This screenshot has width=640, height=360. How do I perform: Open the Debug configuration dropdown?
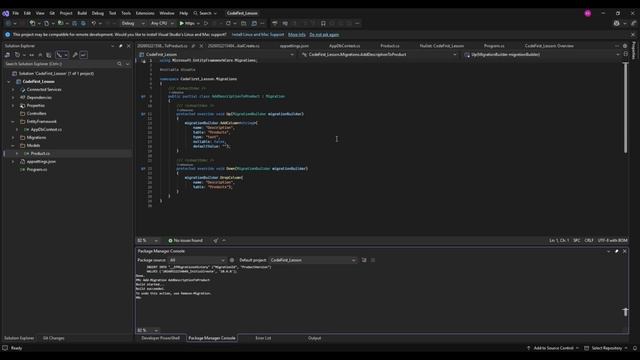[133, 23]
